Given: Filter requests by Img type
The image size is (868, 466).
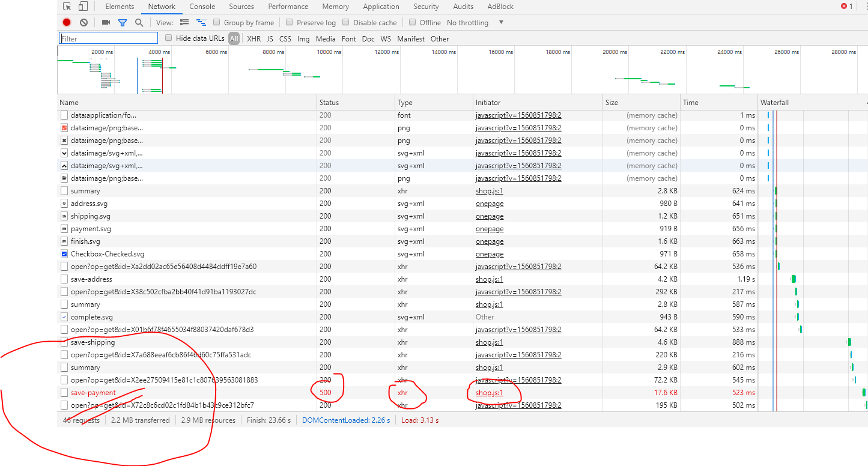Looking at the screenshot, I should [303, 38].
